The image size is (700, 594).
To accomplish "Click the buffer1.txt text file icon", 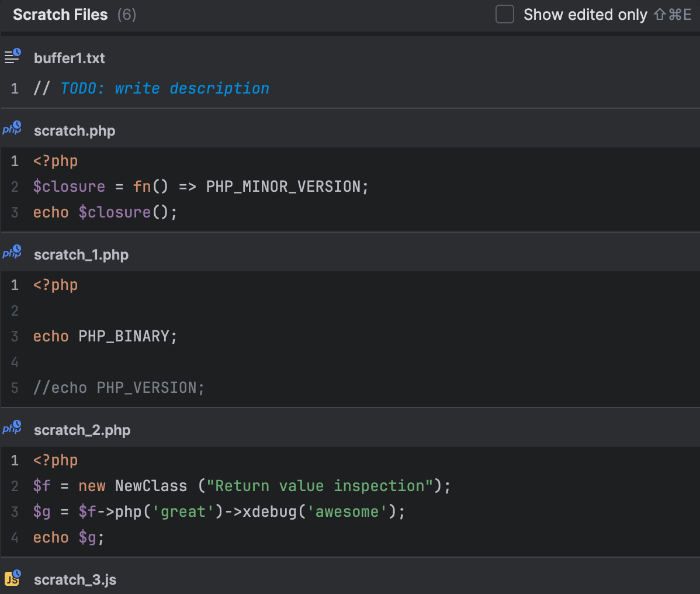I will pyautogui.click(x=12, y=57).
